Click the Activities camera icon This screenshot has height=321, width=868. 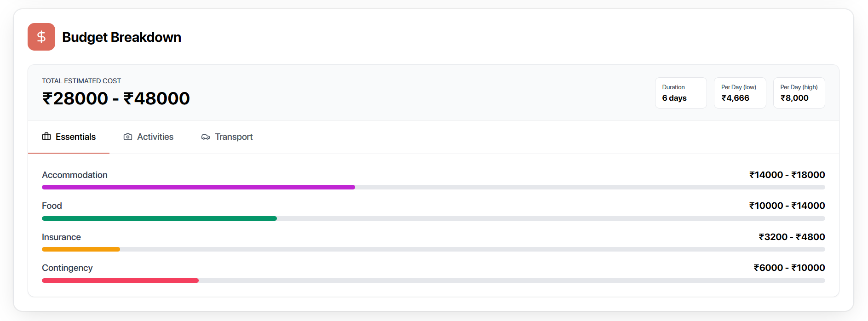click(x=128, y=137)
